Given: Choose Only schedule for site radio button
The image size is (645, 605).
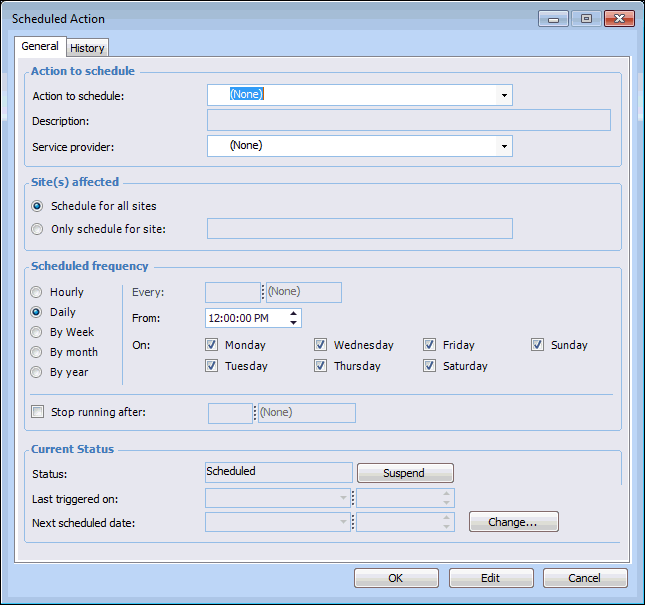Looking at the screenshot, I should click(x=38, y=229).
